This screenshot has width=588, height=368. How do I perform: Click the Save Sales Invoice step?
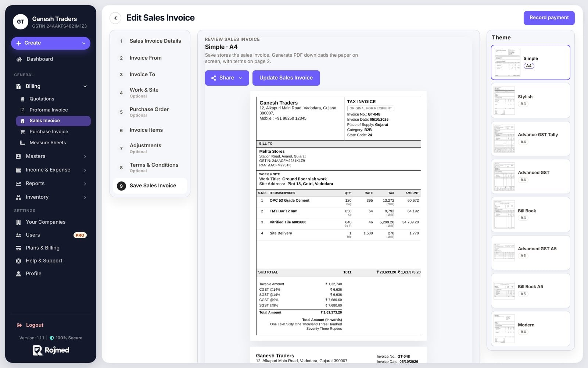150,186
